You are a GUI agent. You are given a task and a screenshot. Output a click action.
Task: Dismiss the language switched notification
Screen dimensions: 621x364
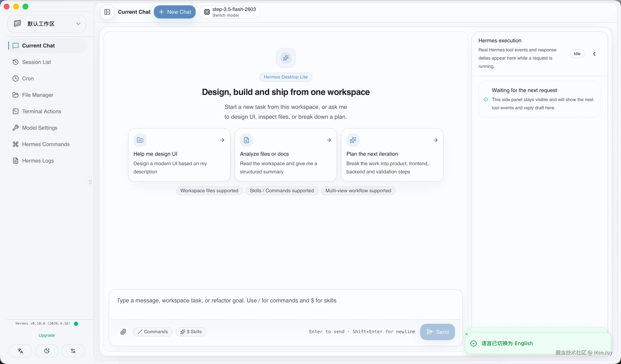(467, 334)
